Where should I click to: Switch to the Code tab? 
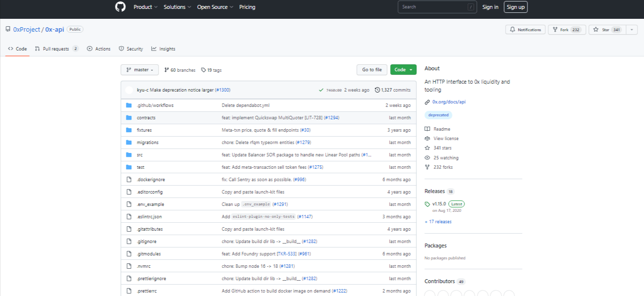click(18, 49)
